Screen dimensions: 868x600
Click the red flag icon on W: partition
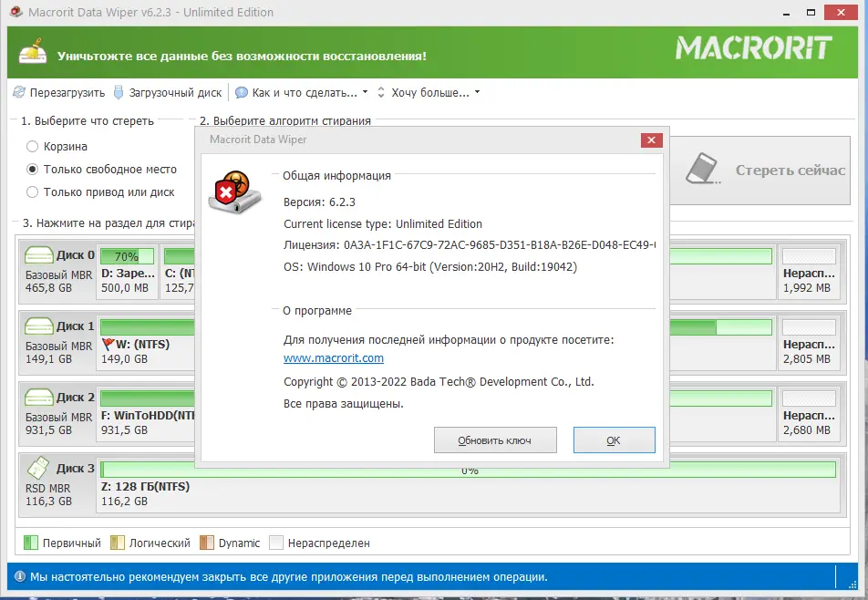pyautogui.click(x=108, y=345)
